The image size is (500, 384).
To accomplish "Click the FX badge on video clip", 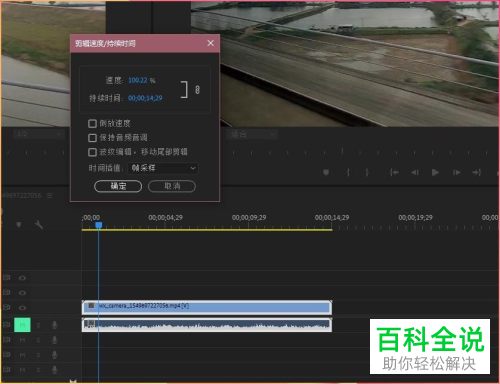I will coord(91,305).
